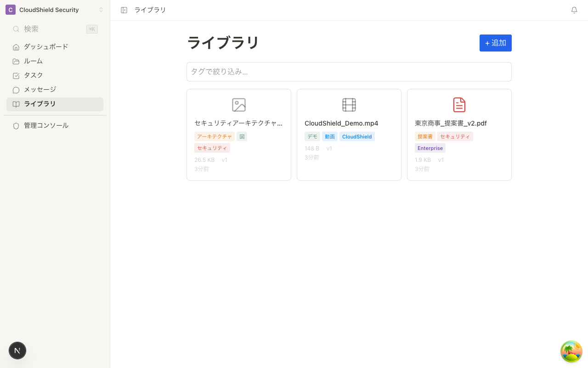Click the image icon on セキュリティアーキテクチャ card

239,105
